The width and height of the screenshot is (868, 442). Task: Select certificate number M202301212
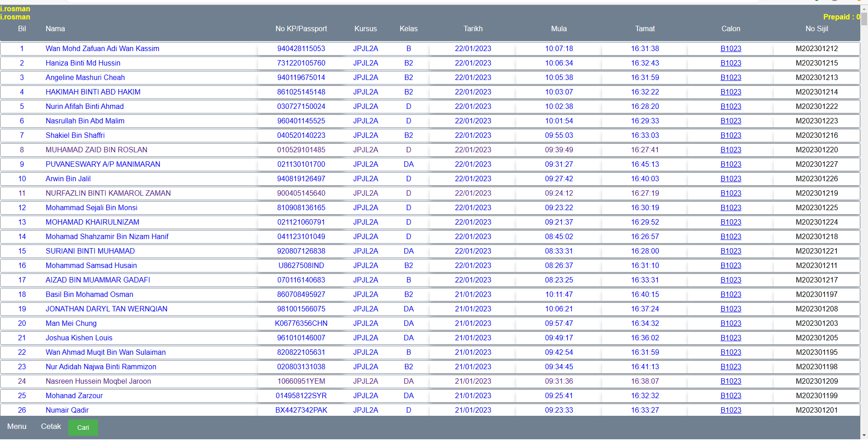[816, 48]
